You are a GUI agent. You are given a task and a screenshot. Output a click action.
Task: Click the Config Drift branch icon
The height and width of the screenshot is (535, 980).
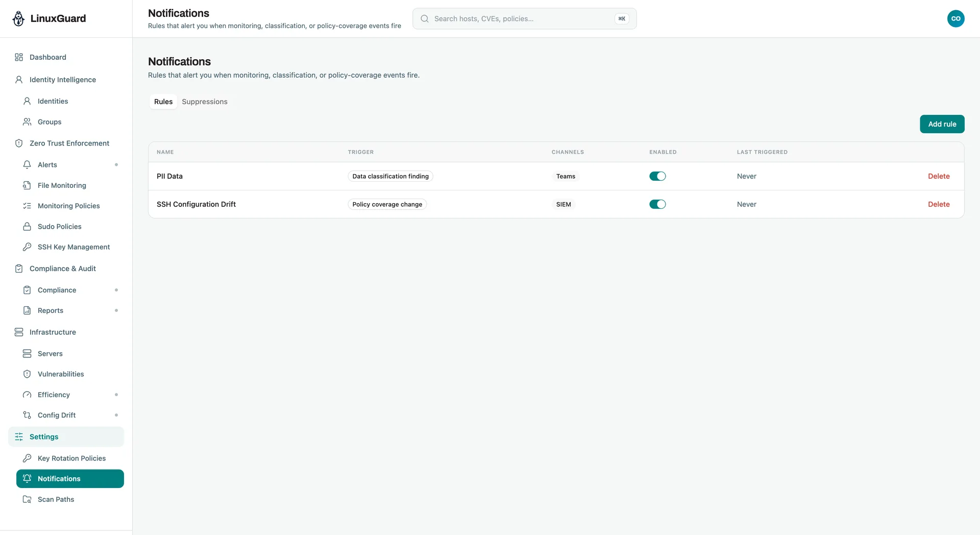coord(27,415)
